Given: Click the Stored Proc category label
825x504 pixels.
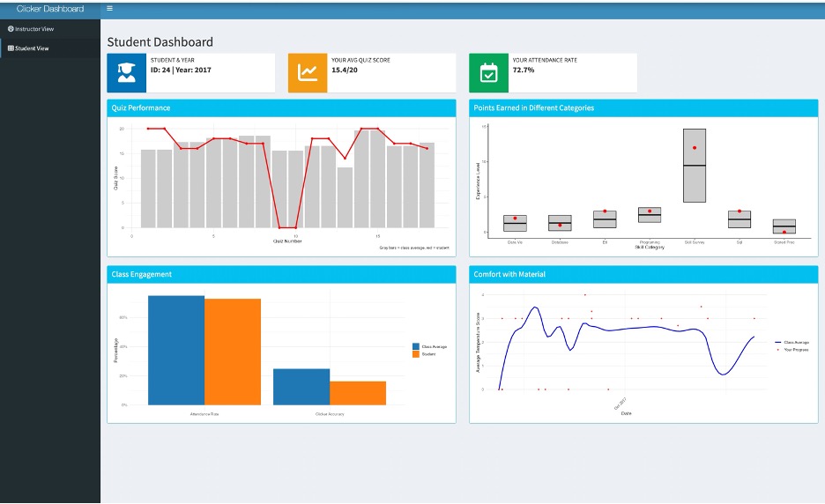Looking at the screenshot, I should pyautogui.click(x=784, y=242).
